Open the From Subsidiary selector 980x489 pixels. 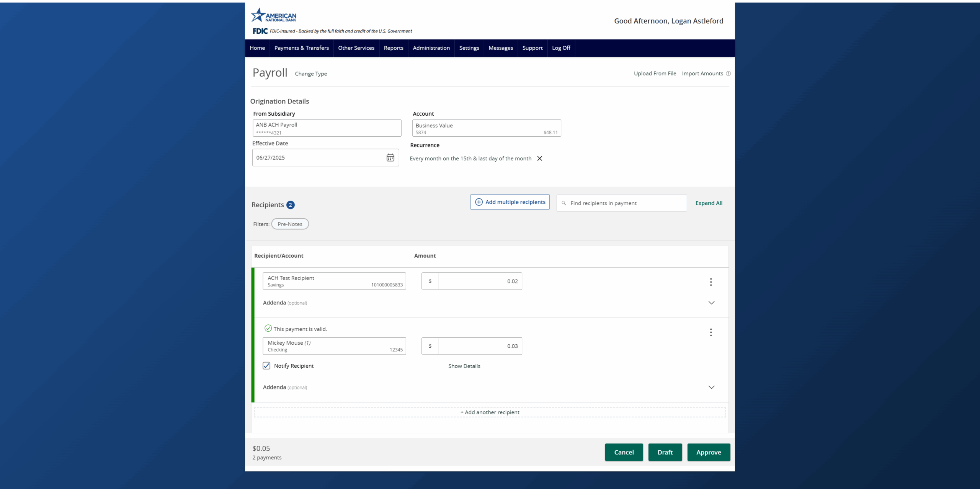[x=326, y=128]
